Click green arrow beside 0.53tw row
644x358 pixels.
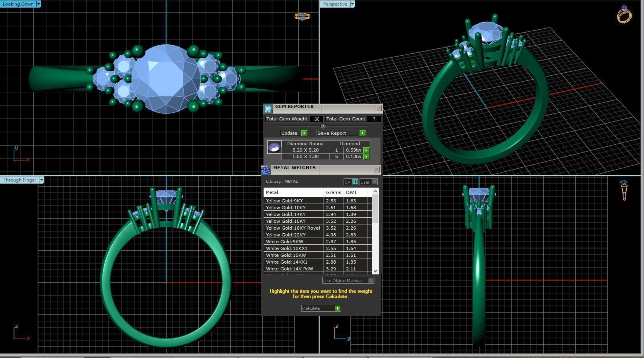tap(366, 150)
